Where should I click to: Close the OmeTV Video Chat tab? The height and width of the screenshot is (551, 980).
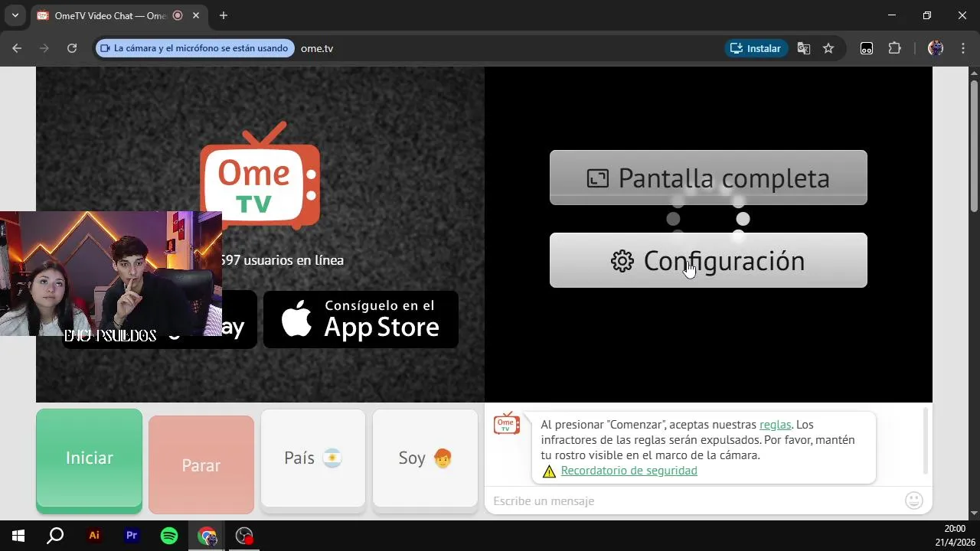pos(197,15)
